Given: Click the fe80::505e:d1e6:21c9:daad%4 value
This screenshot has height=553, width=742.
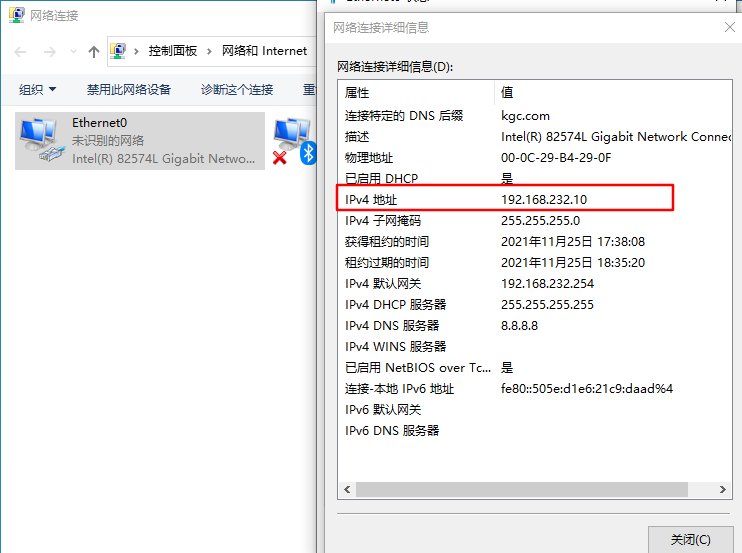Looking at the screenshot, I should pos(587,388).
